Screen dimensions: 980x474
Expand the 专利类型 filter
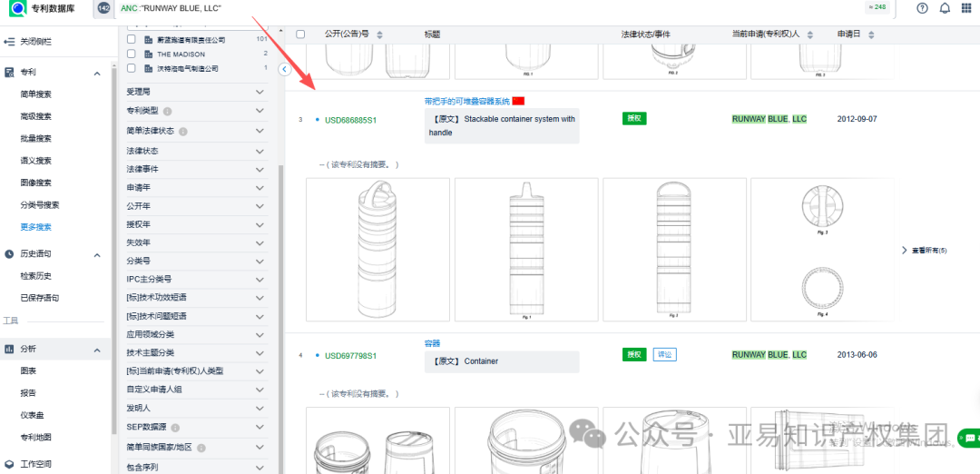click(260, 111)
